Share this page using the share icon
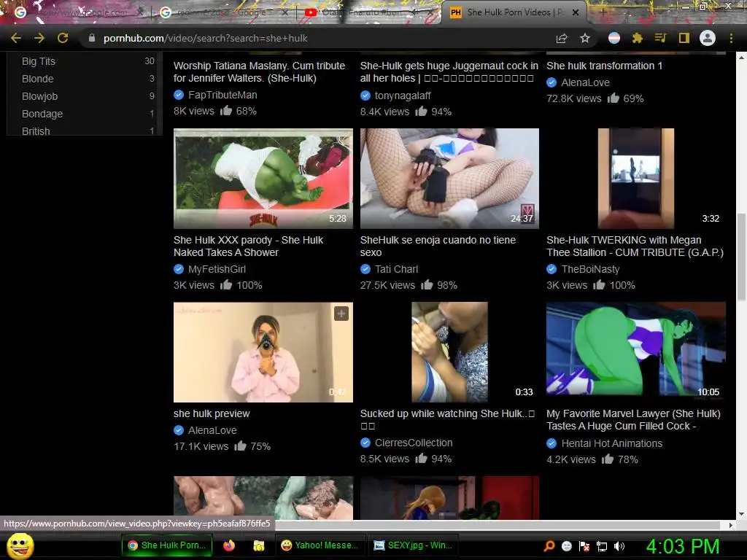The image size is (747, 560). pyautogui.click(x=562, y=38)
